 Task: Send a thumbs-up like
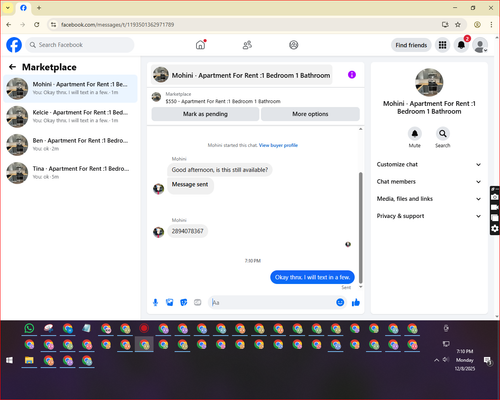[356, 302]
